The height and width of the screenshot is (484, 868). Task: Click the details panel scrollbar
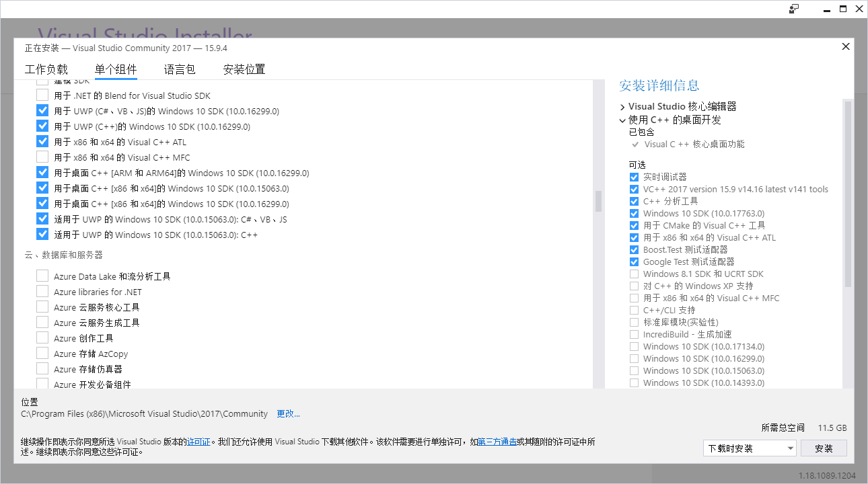848,195
